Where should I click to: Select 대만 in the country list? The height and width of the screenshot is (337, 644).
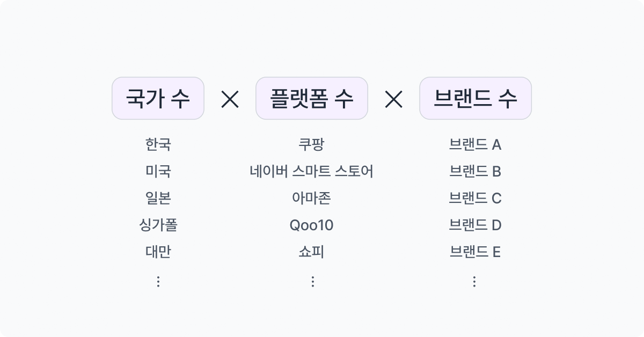(x=158, y=252)
